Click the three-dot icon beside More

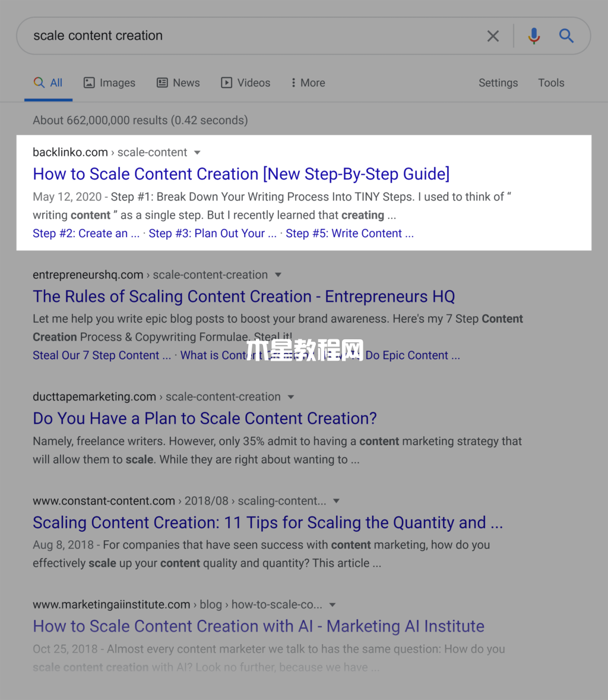pyautogui.click(x=293, y=83)
